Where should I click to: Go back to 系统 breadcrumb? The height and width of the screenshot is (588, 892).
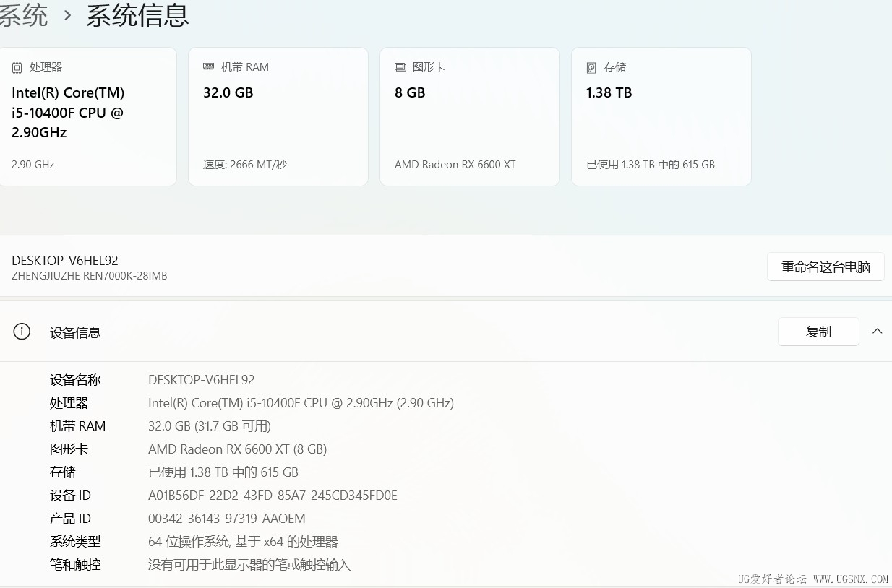pyautogui.click(x=23, y=14)
